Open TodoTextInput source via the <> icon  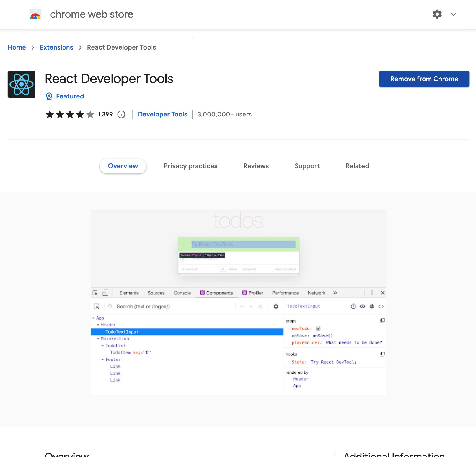(x=381, y=306)
